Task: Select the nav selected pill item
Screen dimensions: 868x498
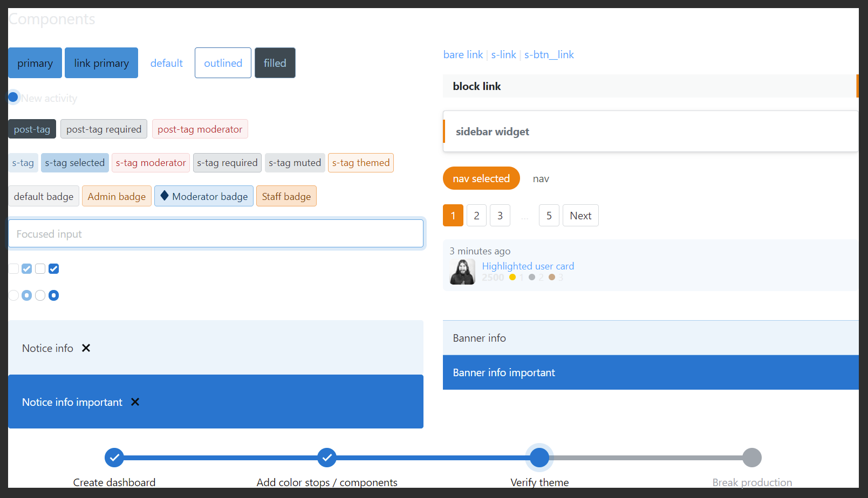Action: pyautogui.click(x=481, y=178)
